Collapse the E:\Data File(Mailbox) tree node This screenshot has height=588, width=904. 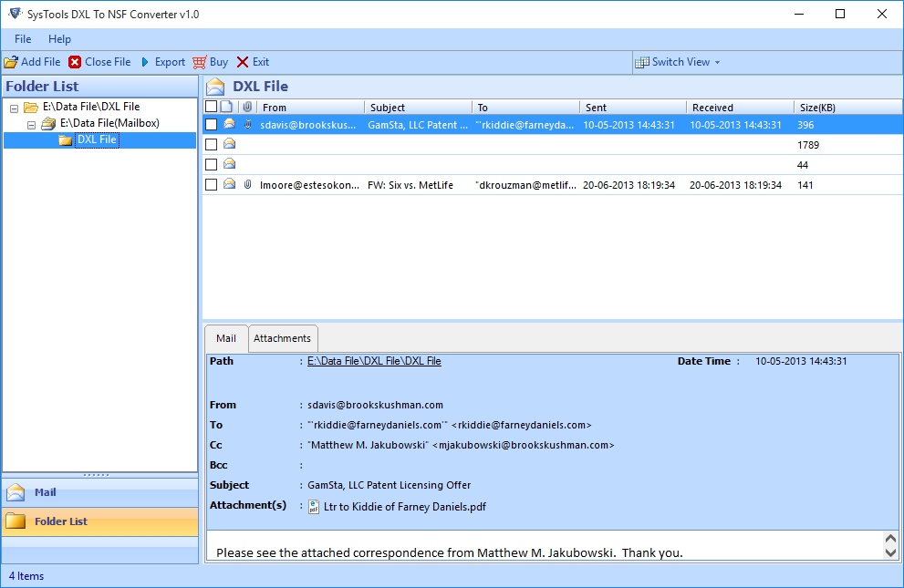32,125
